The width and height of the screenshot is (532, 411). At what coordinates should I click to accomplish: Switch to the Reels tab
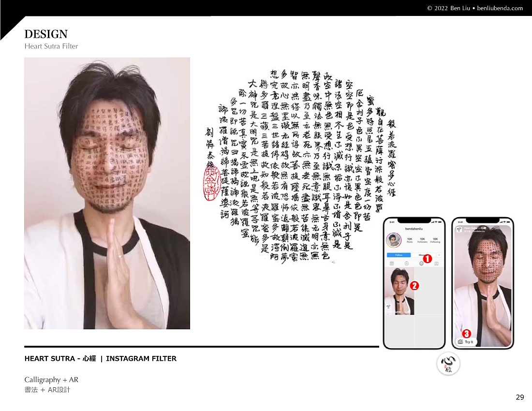click(406, 264)
